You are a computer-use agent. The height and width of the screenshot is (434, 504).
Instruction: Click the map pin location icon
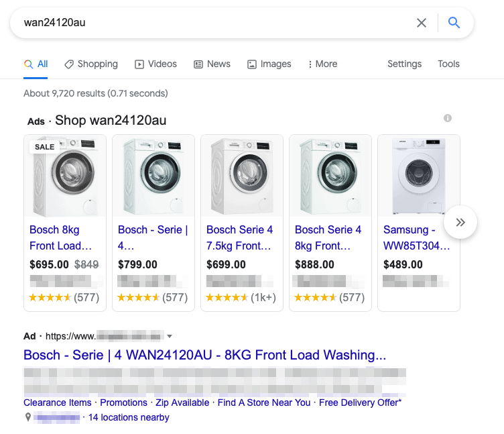28,417
